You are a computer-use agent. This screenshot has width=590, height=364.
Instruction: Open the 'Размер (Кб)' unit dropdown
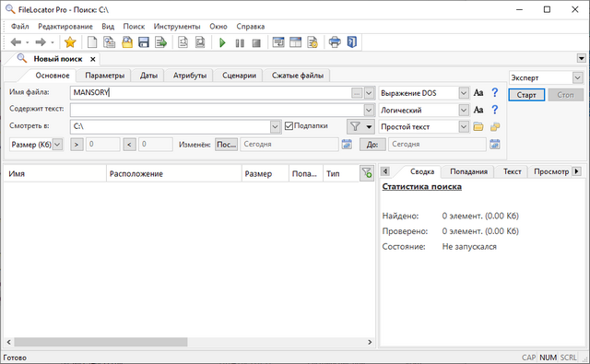(x=57, y=145)
